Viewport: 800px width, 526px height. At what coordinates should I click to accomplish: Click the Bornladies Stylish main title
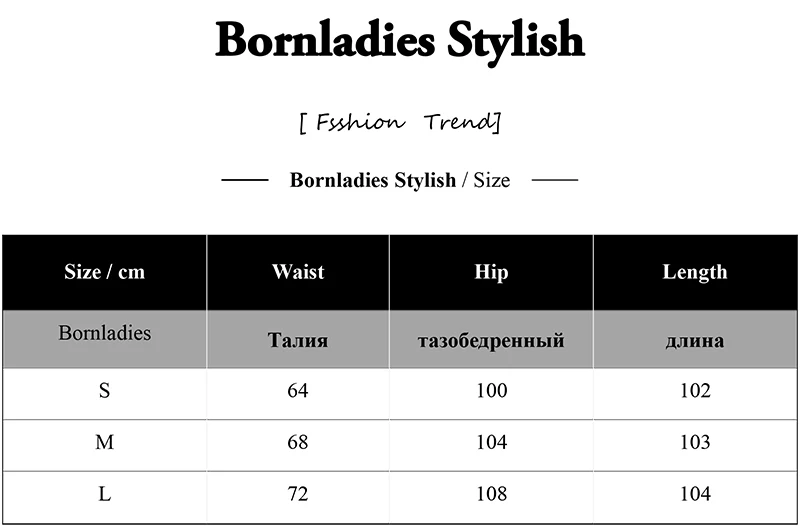pos(400,41)
